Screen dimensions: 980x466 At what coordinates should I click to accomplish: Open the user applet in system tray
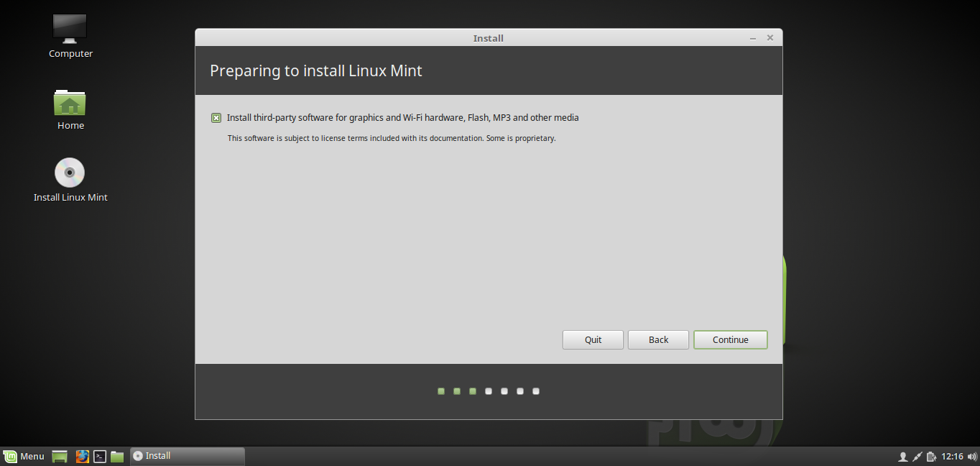coord(903,457)
